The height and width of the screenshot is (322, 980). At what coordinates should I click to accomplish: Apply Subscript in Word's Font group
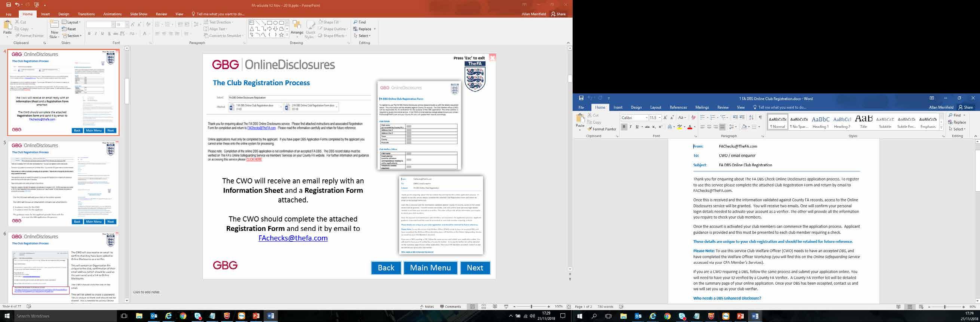coord(653,127)
